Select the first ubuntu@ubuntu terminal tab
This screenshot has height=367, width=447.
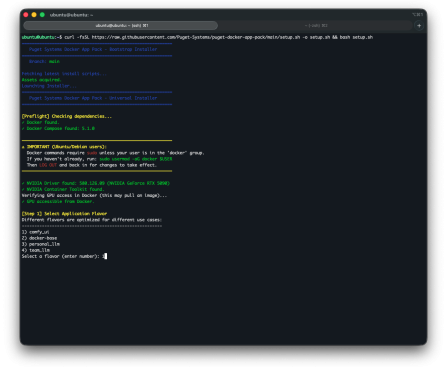tap(121, 25)
